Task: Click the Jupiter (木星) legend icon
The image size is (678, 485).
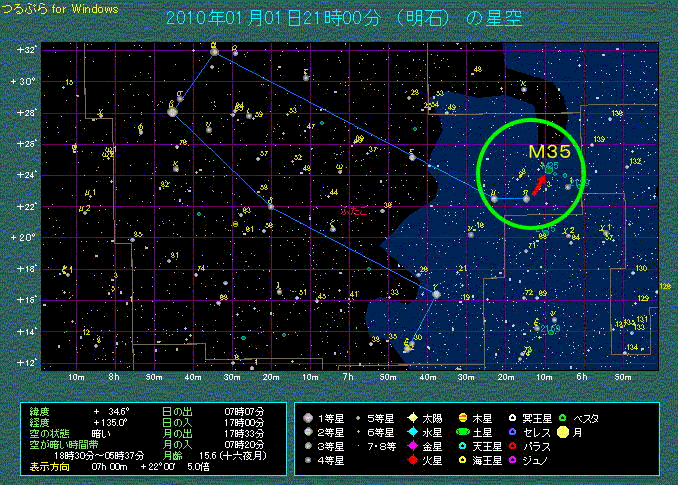Action: click(463, 417)
